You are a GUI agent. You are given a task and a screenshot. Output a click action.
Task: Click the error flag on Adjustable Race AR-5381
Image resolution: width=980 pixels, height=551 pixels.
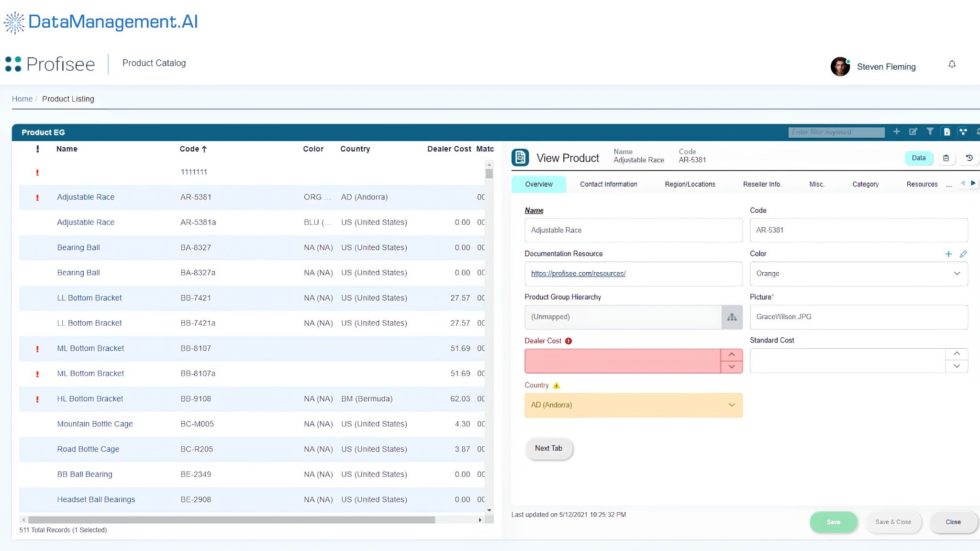tap(37, 198)
